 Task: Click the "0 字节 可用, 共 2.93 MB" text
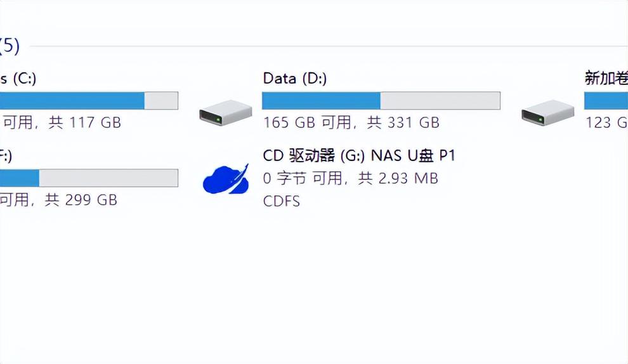coord(350,179)
